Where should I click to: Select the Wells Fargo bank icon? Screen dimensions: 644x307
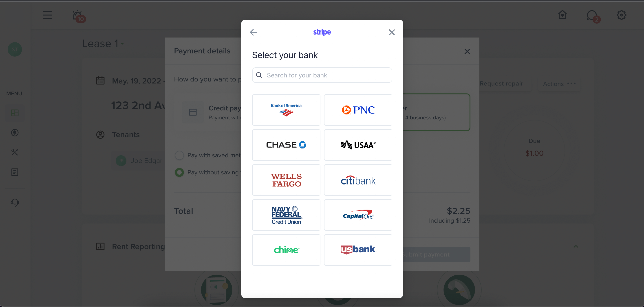pos(286,180)
